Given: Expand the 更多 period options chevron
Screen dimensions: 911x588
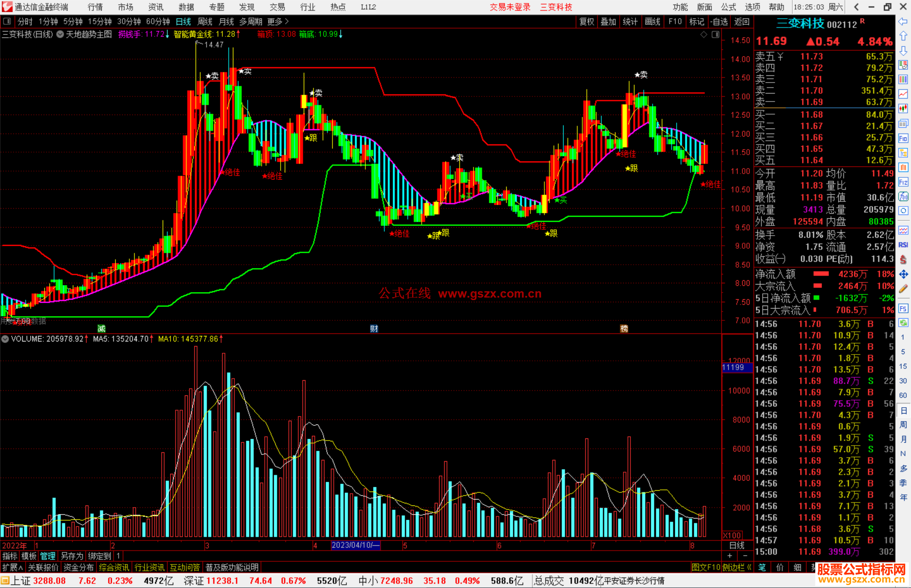Looking at the screenshot, I should (287, 21).
